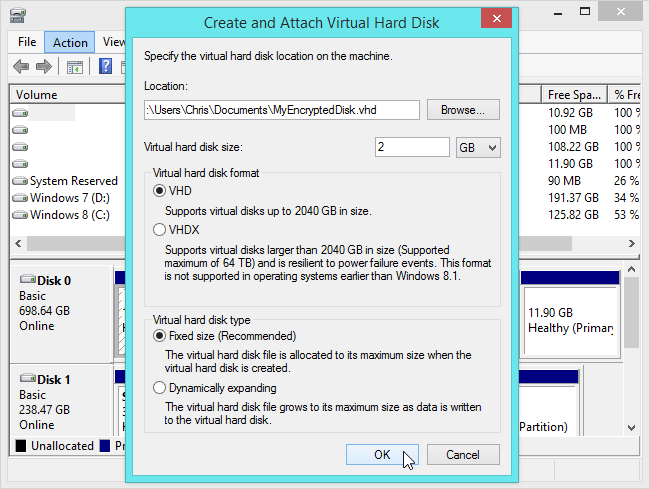Select the Windows 7 (D:) volume icon
The width and height of the screenshot is (650, 489).
tap(20, 198)
